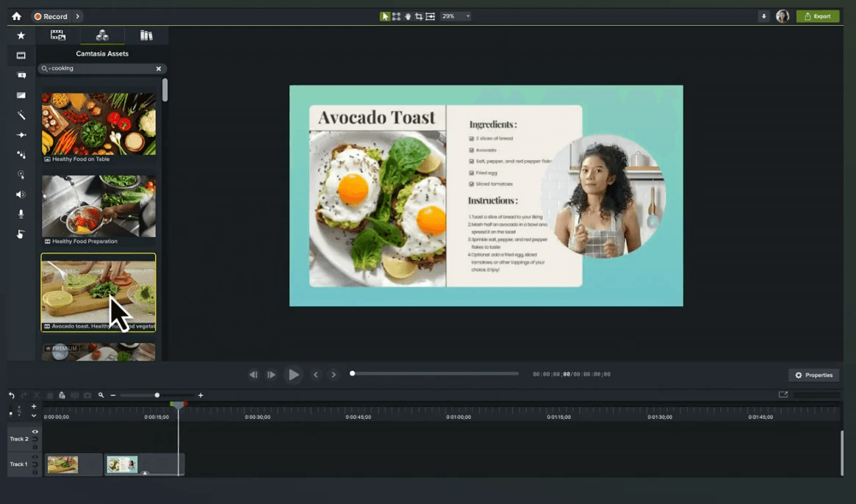
Task: Split the clip at playhead
Action: tap(75, 395)
